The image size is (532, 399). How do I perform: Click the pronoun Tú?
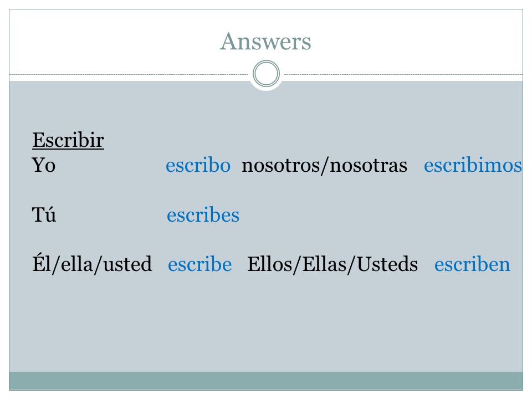click(x=44, y=214)
